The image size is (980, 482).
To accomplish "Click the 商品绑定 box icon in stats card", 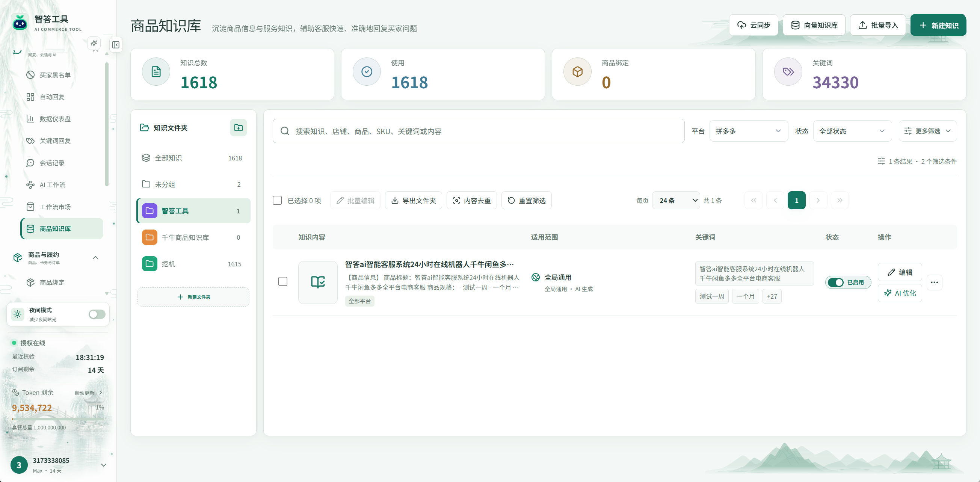I will point(577,71).
